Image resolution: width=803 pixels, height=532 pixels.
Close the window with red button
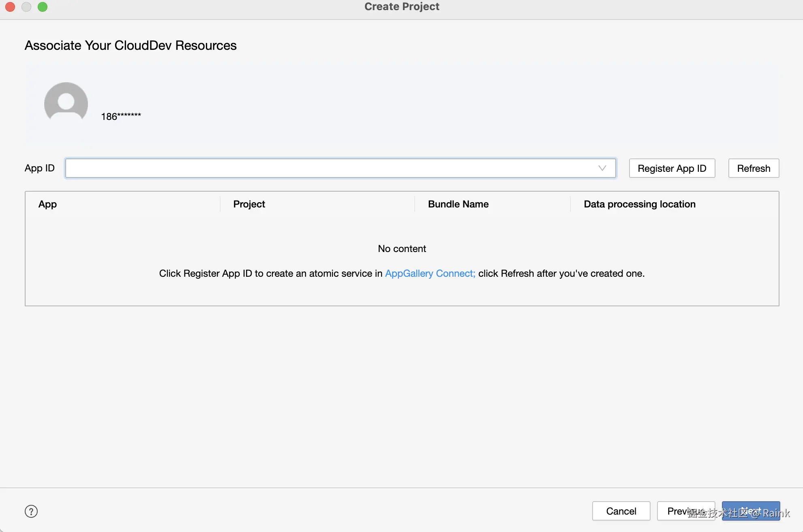pos(10,7)
